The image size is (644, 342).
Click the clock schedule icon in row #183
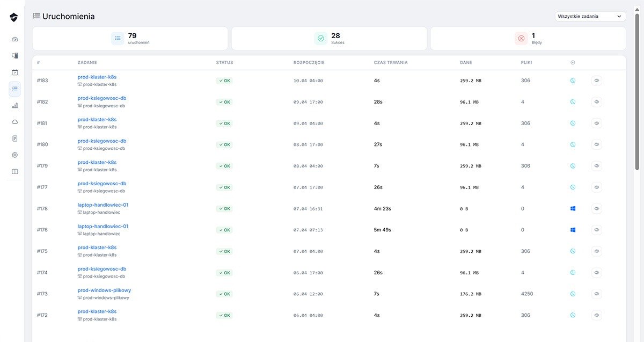point(573,81)
